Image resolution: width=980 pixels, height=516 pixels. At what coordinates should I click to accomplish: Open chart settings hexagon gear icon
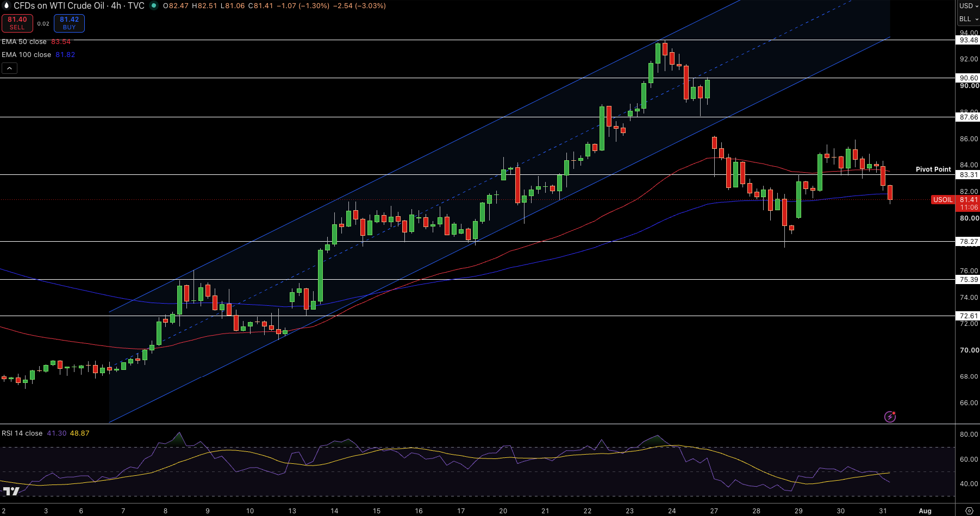pos(969,511)
